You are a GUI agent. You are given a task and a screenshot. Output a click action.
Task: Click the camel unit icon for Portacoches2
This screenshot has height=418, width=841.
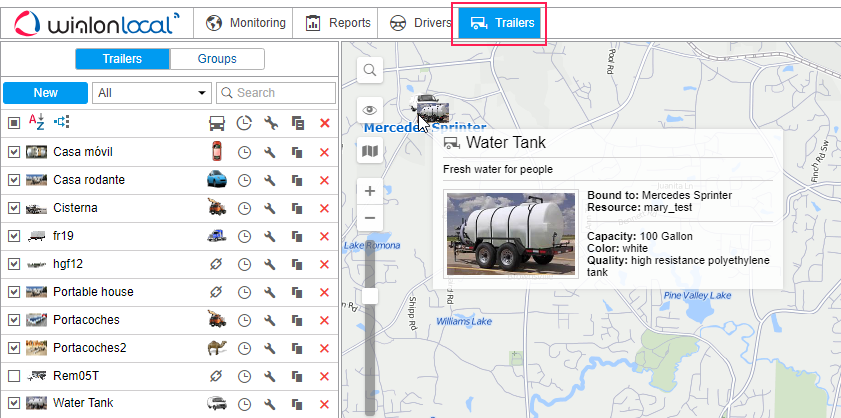[x=217, y=348]
